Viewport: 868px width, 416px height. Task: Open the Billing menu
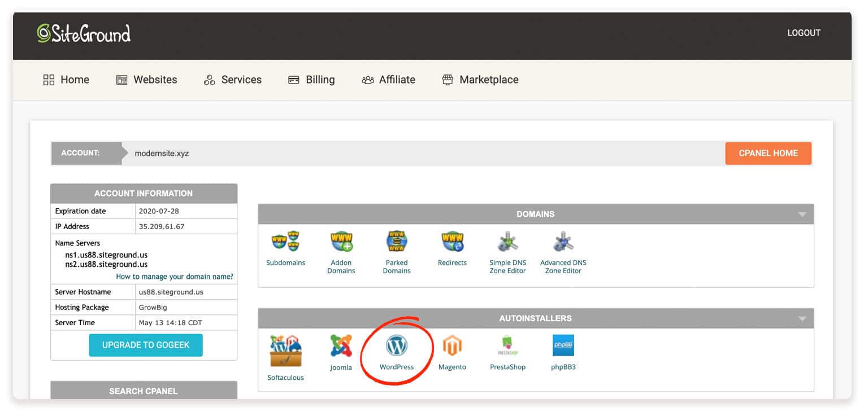coord(311,80)
